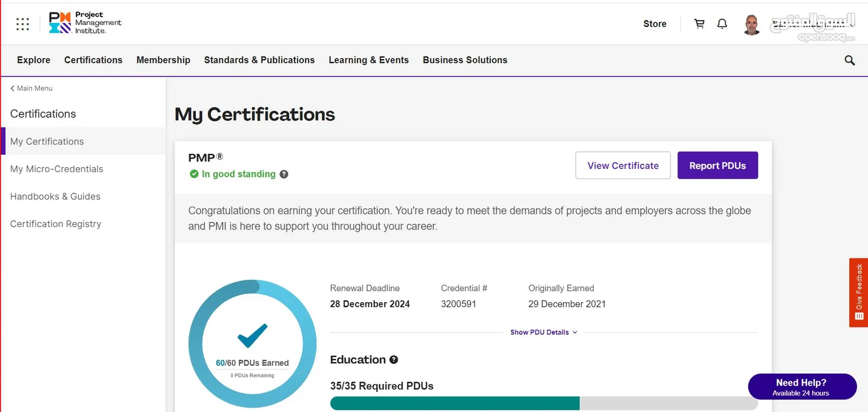Open the search magnifier icon
The width and height of the screenshot is (868, 412).
(850, 60)
